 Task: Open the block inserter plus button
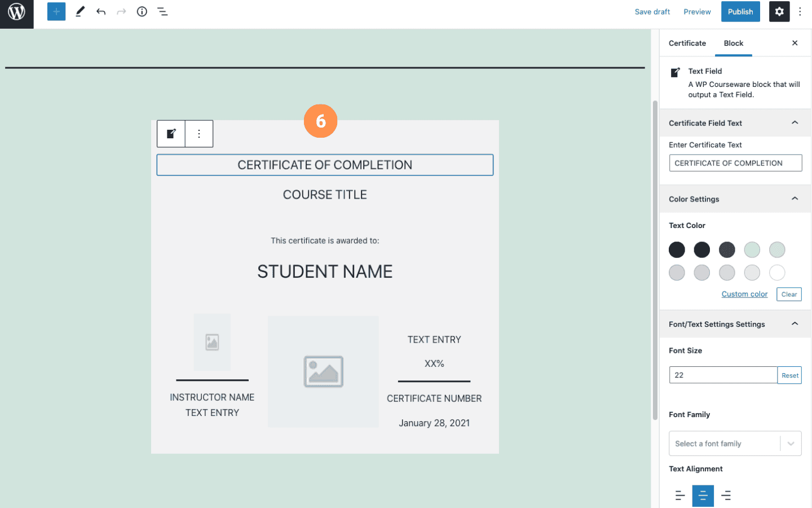click(x=56, y=12)
